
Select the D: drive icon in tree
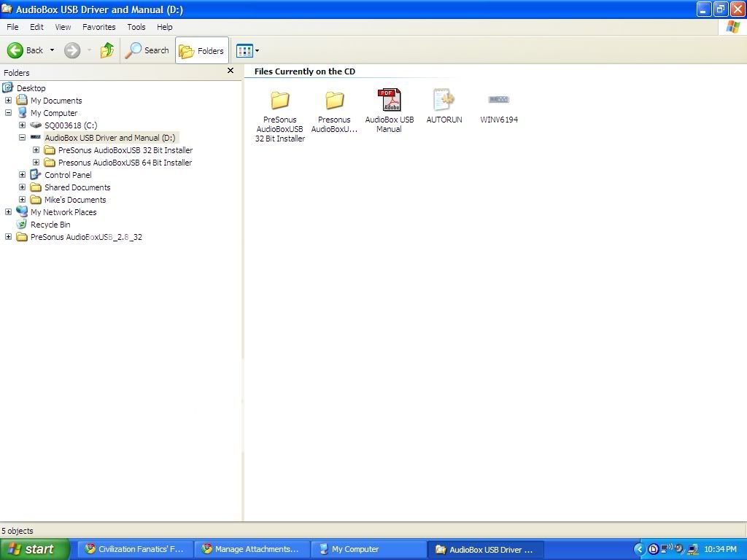pyautogui.click(x=36, y=137)
